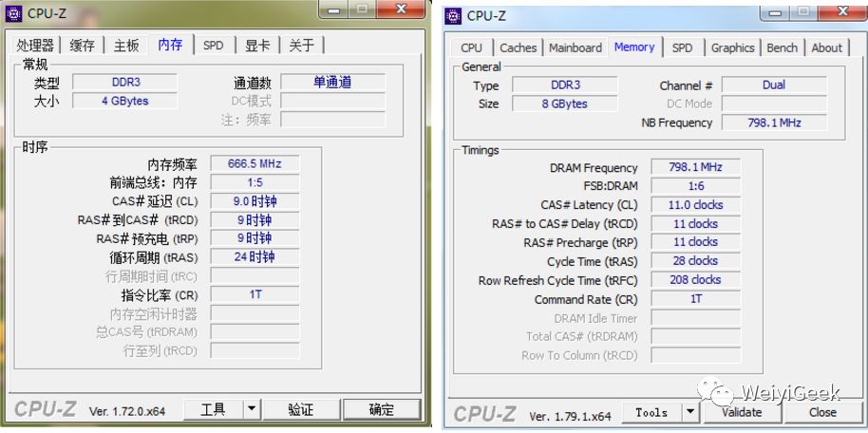The image size is (868, 433).
Task: Click 确定 button in left window
Action: click(x=382, y=410)
